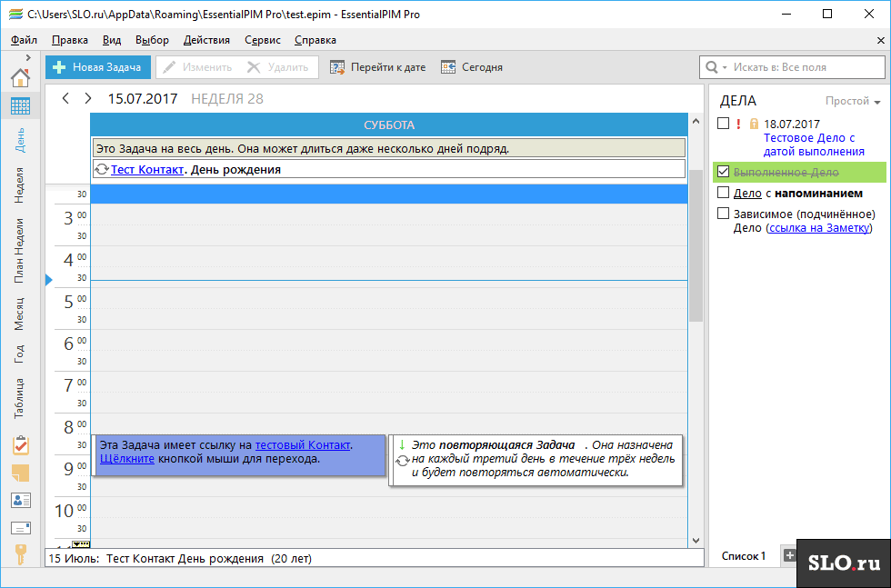Viewport: 891px width, 588px height.
Task: Switch to the План Недели view tab
Action: 20,251
